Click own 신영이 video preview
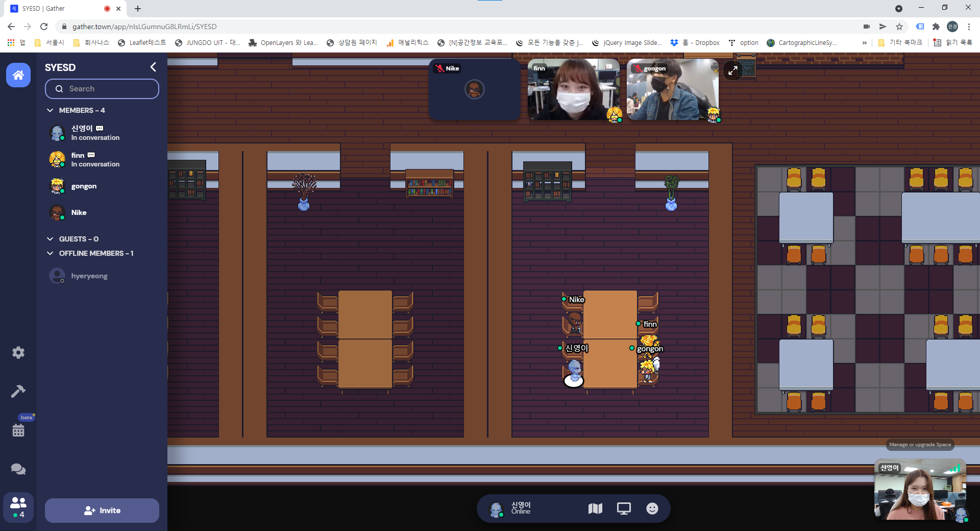Screen dimensions: 980x531 tap(920, 490)
